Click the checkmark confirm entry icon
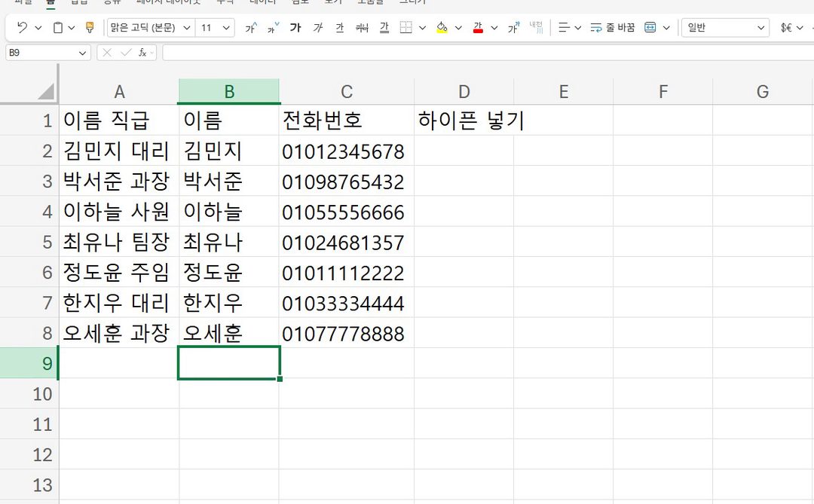The width and height of the screenshot is (814, 504). (126, 53)
